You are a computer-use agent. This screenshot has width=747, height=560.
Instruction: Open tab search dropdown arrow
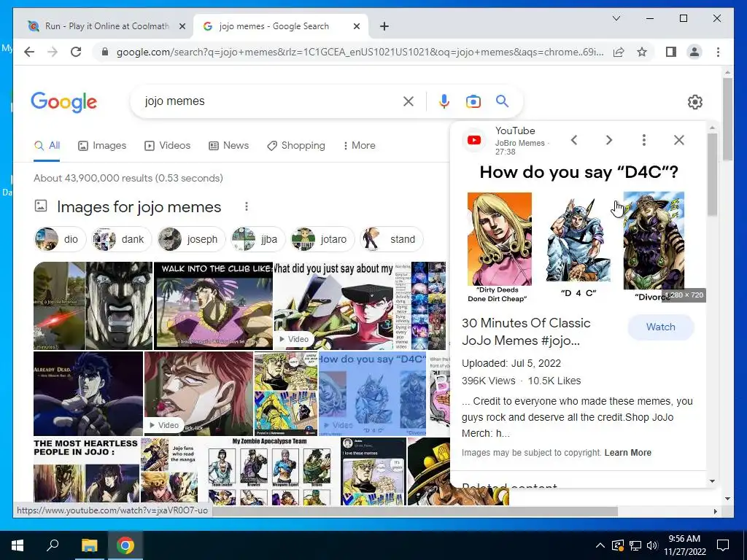(616, 18)
